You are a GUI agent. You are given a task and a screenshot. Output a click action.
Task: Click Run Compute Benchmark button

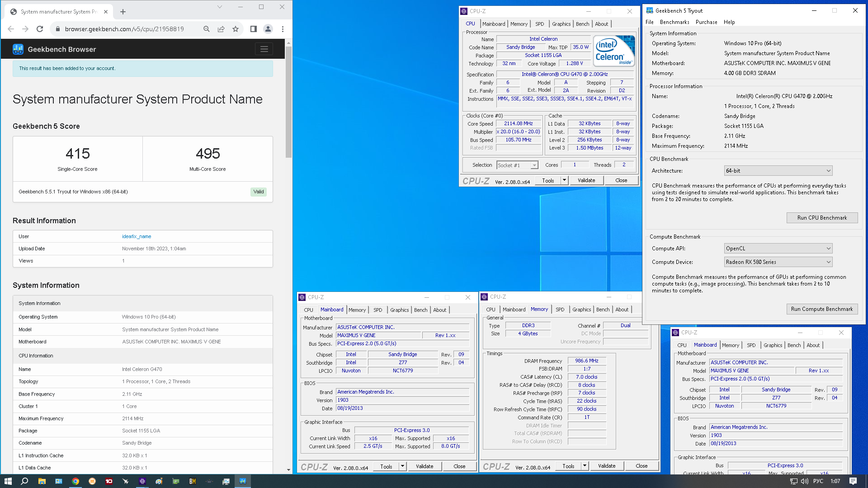[x=822, y=309]
